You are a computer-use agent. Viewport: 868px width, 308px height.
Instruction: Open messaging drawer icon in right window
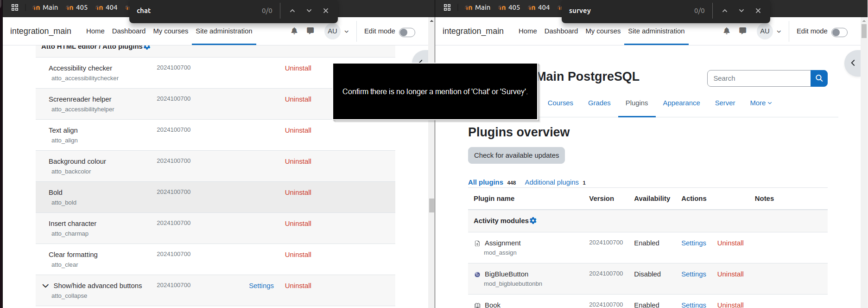(743, 31)
